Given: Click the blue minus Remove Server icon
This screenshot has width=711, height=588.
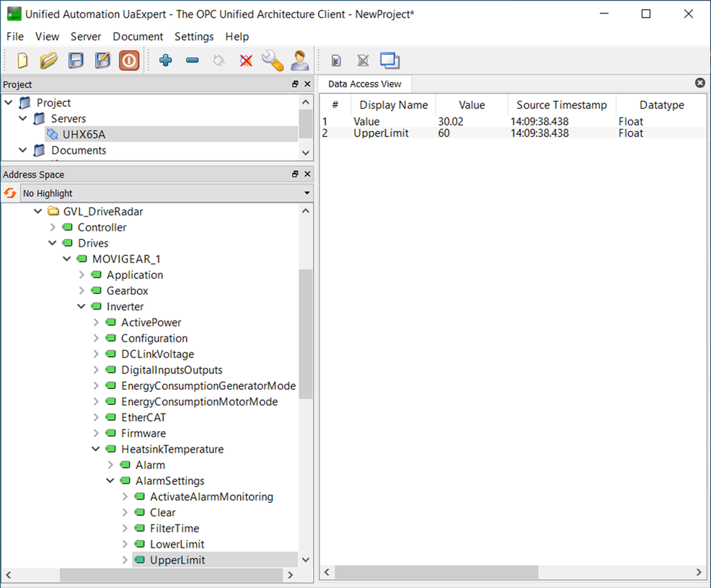Looking at the screenshot, I should pyautogui.click(x=193, y=61).
